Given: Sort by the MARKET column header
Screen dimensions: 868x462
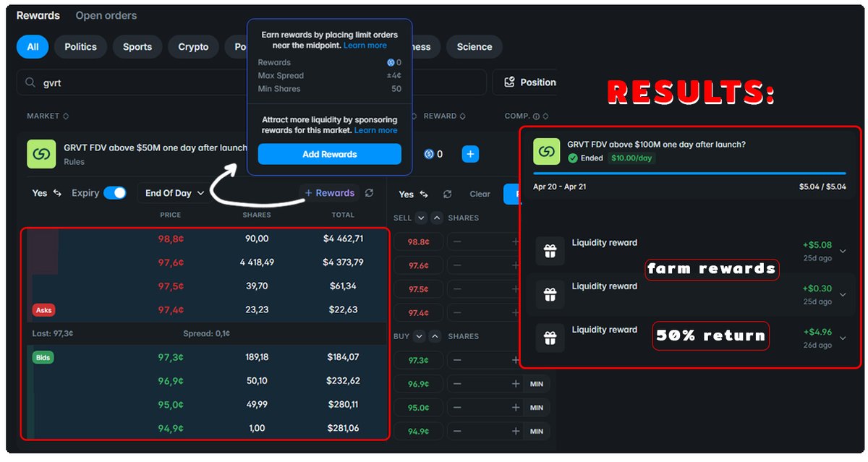Looking at the screenshot, I should tap(48, 116).
